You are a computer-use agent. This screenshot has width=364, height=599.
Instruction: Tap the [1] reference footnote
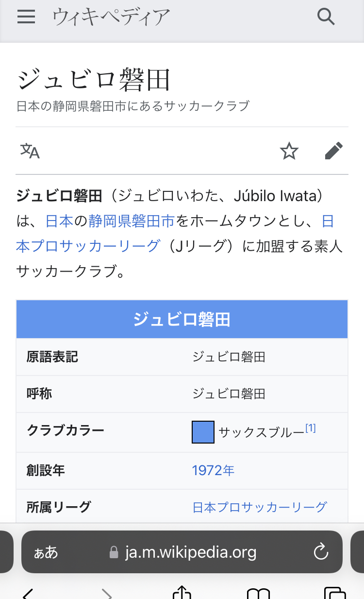tap(311, 428)
